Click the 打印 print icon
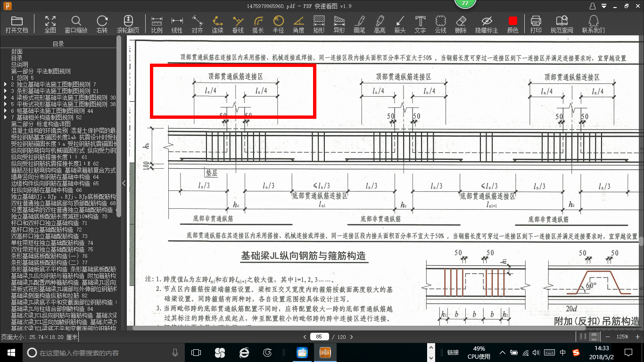The image size is (644, 362). (536, 24)
